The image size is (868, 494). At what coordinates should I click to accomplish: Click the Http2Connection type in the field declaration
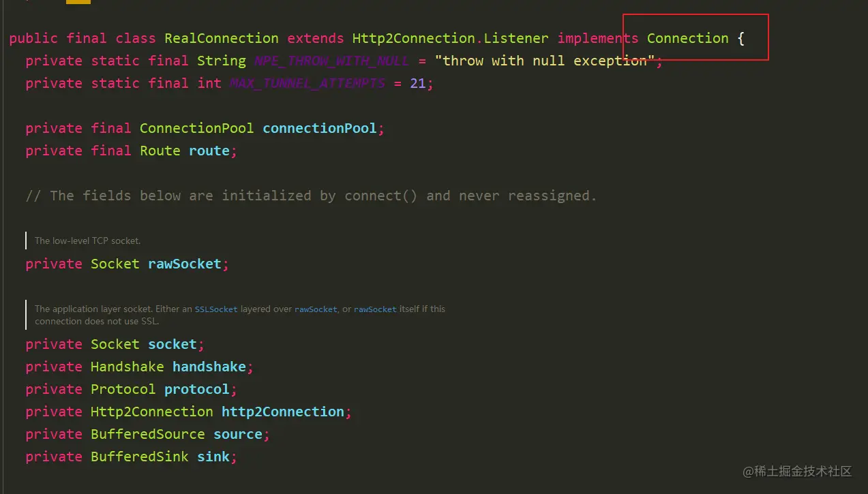click(x=152, y=412)
